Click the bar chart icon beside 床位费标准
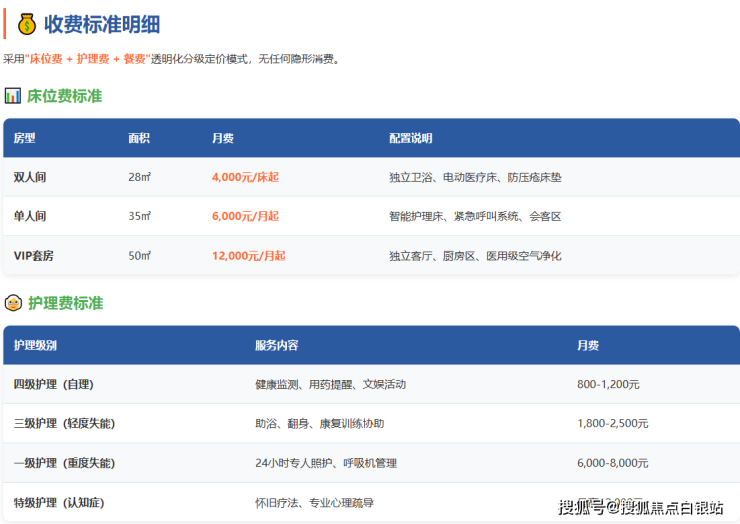Image resolution: width=740 pixels, height=524 pixels. [x=12, y=96]
